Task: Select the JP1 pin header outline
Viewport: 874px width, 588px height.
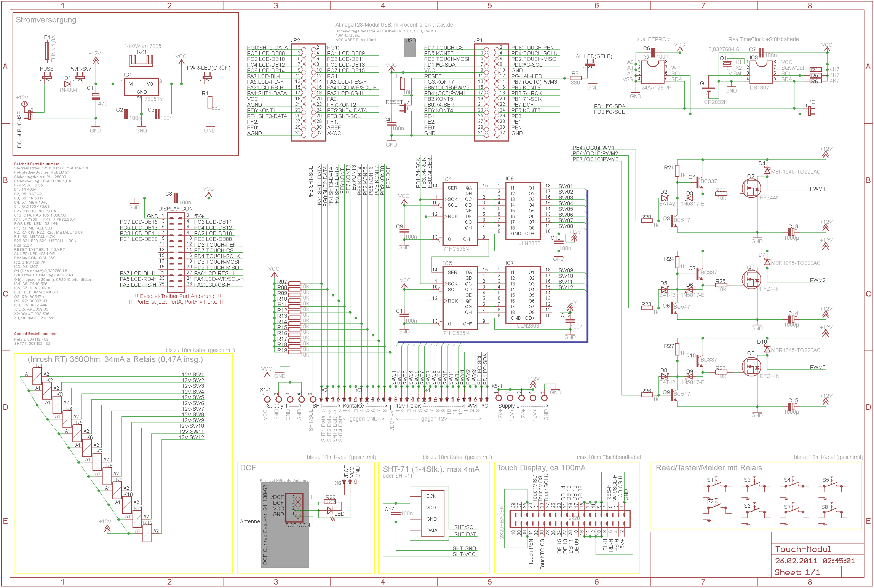Action: click(x=491, y=92)
